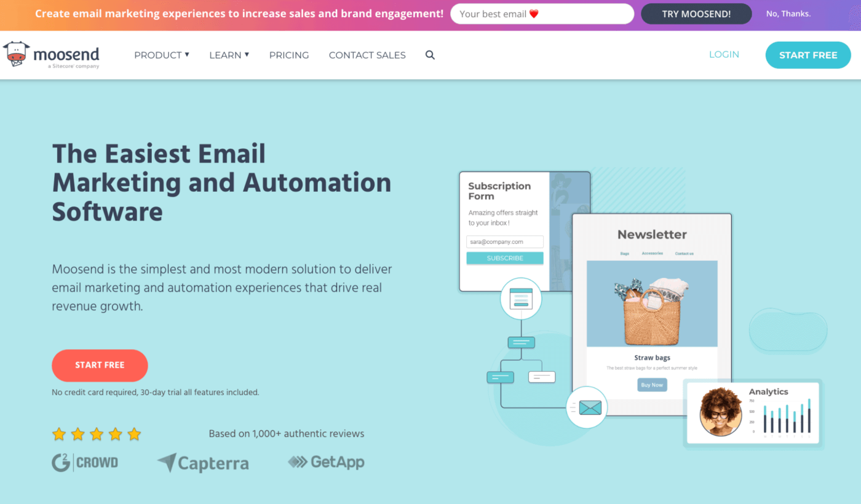This screenshot has width=861, height=504.
Task: Click the envelope icon in the illustration
Action: pyautogui.click(x=590, y=407)
